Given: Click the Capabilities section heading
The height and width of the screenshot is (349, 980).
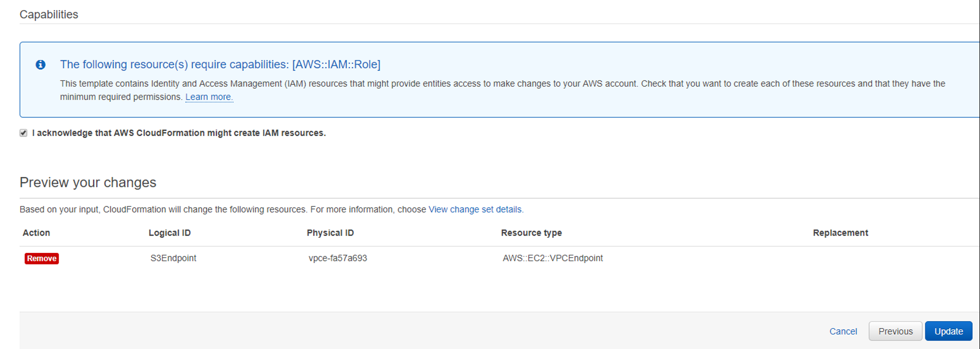Looking at the screenshot, I should point(49,15).
